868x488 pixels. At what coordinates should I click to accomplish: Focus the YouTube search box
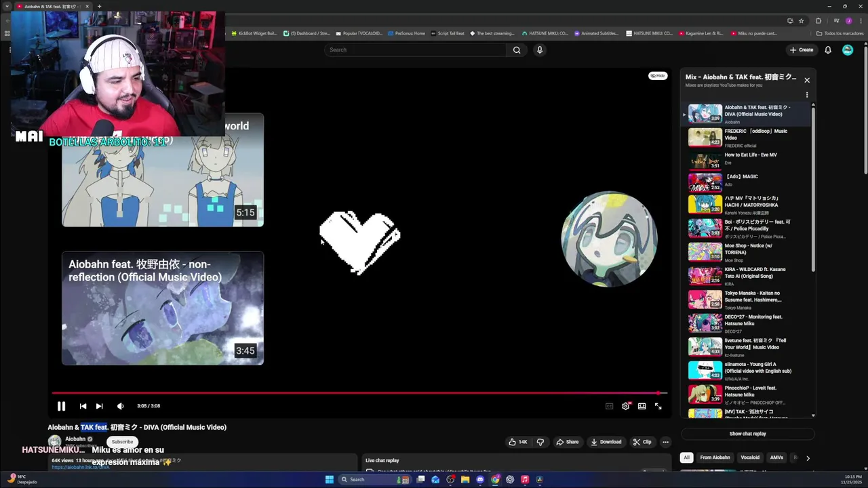(415, 49)
